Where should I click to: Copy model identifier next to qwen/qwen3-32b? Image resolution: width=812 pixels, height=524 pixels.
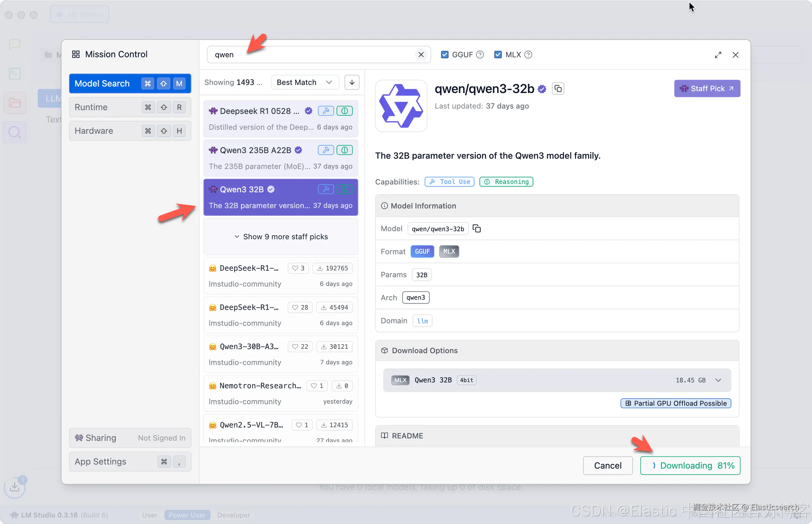click(477, 228)
